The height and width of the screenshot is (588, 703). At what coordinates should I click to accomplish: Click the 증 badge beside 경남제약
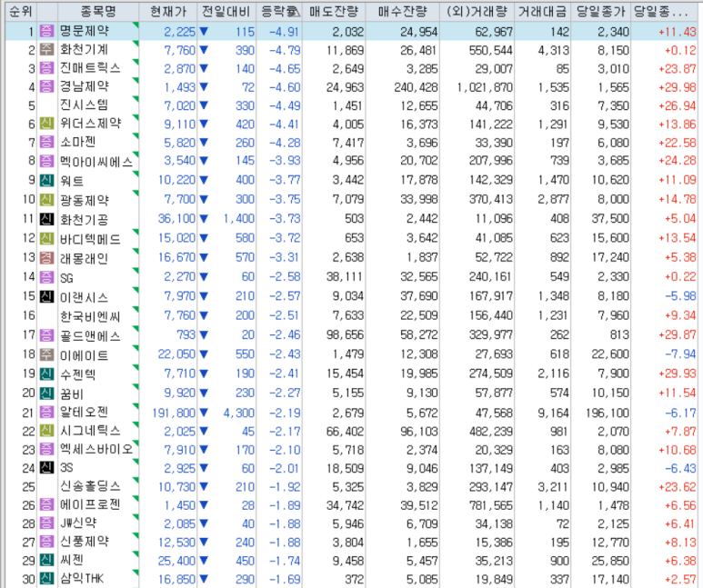click(x=46, y=86)
